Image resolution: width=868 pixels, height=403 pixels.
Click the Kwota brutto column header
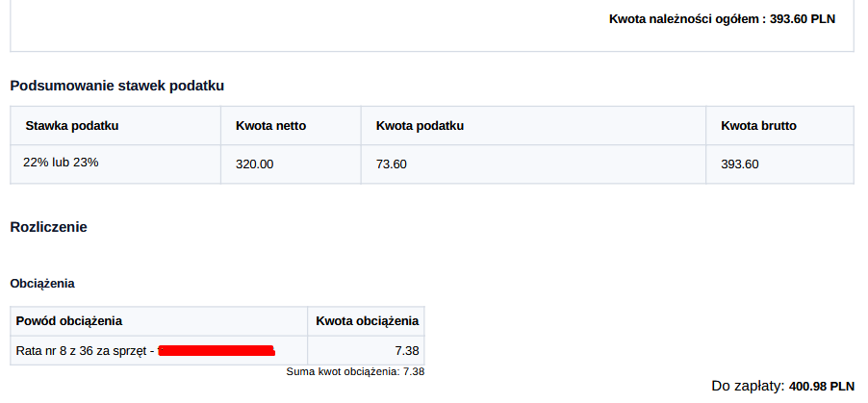pos(758,125)
